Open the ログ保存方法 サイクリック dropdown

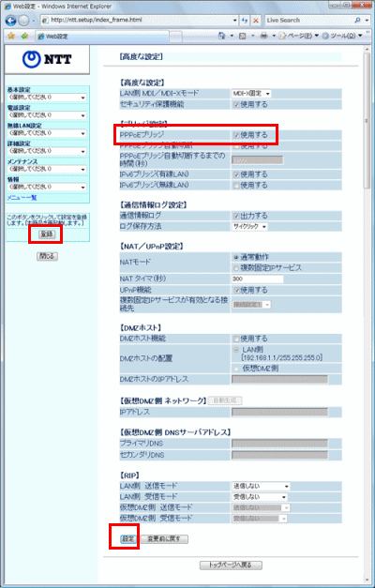coord(249,227)
